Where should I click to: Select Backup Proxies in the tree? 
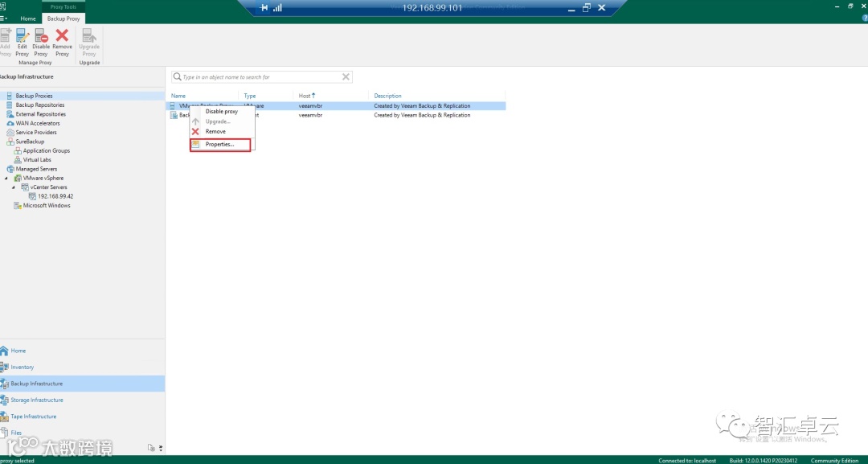pos(34,96)
